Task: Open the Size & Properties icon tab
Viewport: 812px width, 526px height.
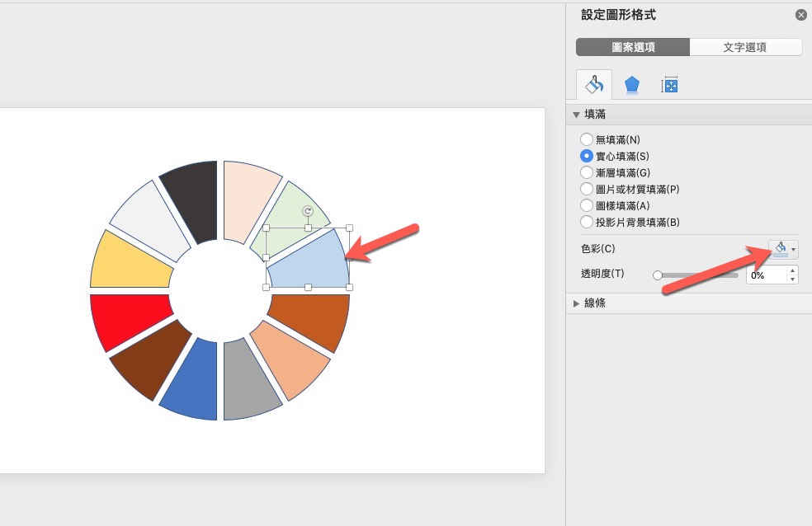Action: [670, 84]
